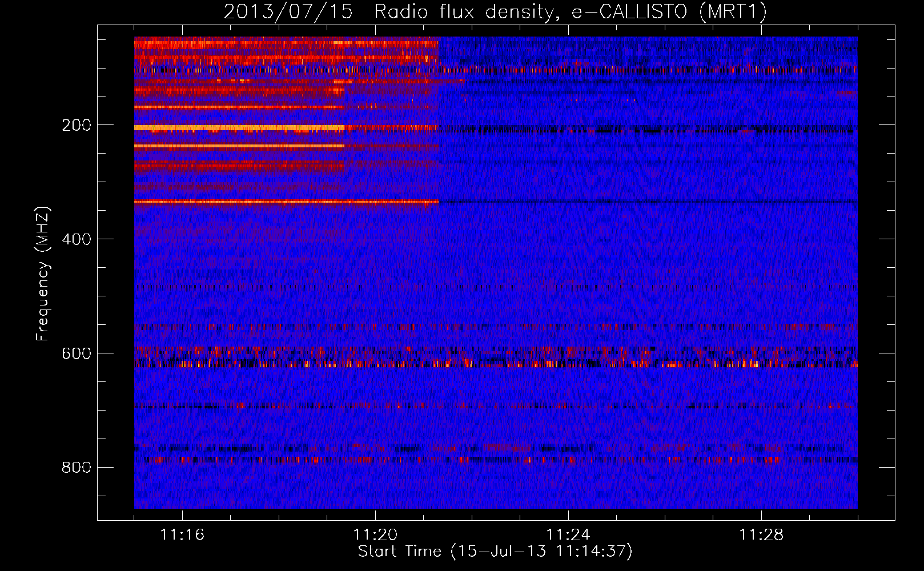Click the 400 frequency tick label
924x571 pixels.
[x=77, y=239]
